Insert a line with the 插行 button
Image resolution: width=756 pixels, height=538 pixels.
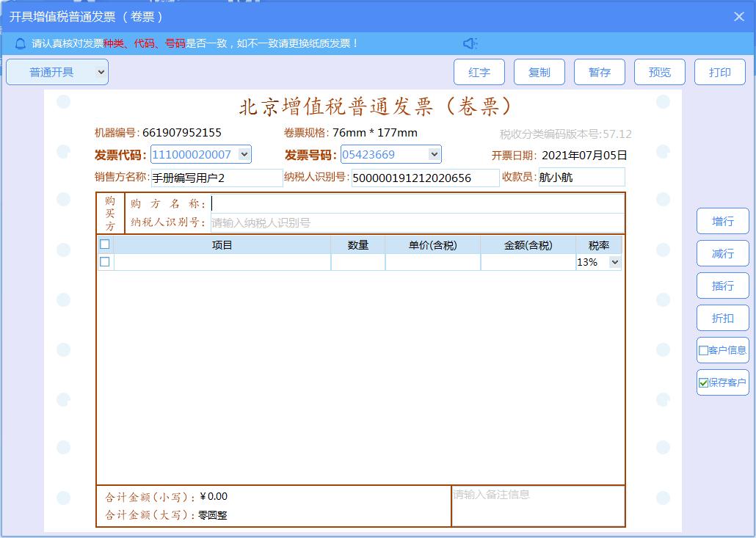coord(722,286)
